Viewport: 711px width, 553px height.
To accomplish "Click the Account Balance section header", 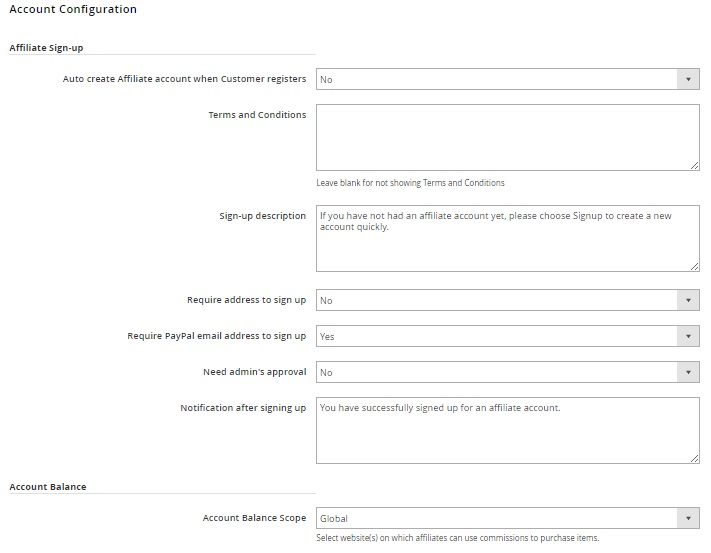I will pyautogui.click(x=48, y=487).
